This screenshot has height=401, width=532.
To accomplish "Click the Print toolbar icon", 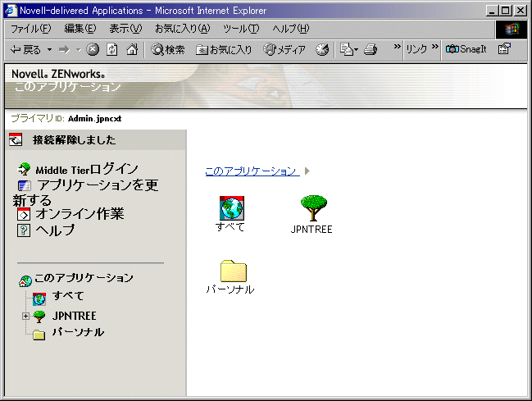I will click(371, 49).
